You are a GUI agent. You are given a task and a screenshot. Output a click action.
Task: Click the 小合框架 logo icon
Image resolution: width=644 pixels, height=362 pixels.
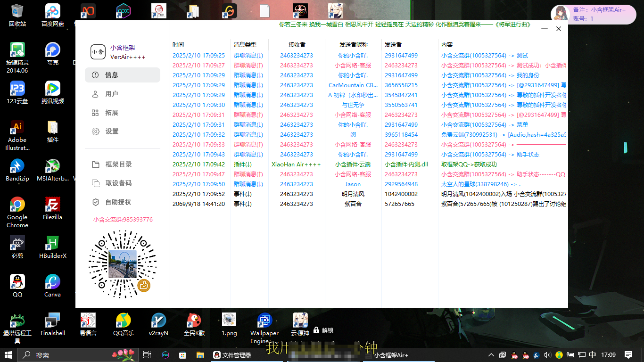click(98, 52)
